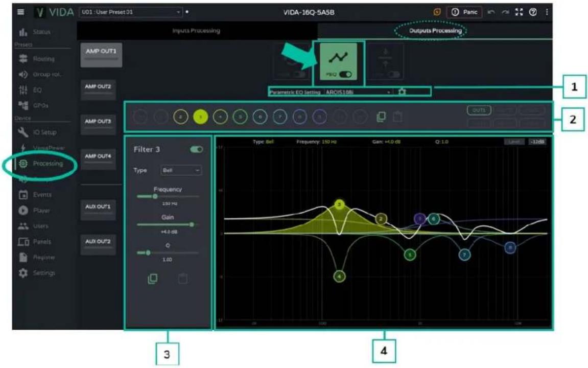Select filter 6 circle in filter row
This screenshot has height=368, width=588.
tap(260, 117)
